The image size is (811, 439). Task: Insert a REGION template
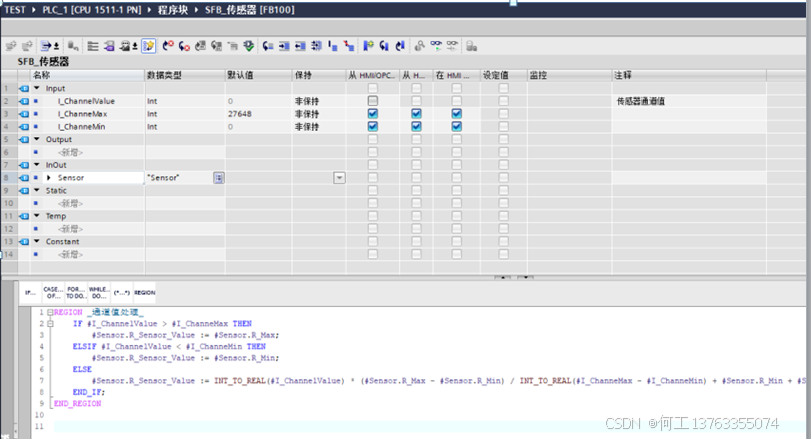tap(145, 293)
